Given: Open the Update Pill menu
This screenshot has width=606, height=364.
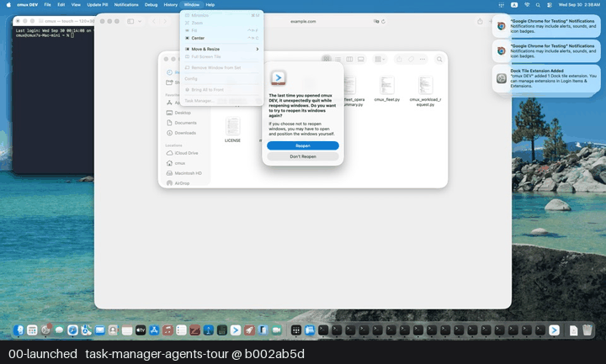Looking at the screenshot, I should coord(98,5).
